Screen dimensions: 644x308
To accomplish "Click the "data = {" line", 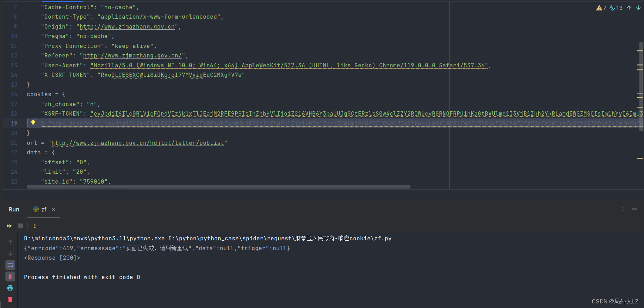I will (41, 153).
